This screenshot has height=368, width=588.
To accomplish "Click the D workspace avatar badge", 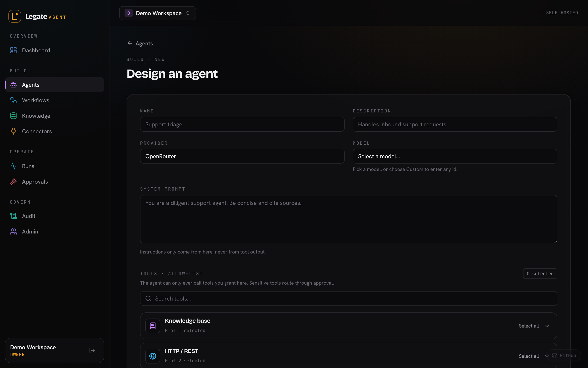I will (129, 13).
